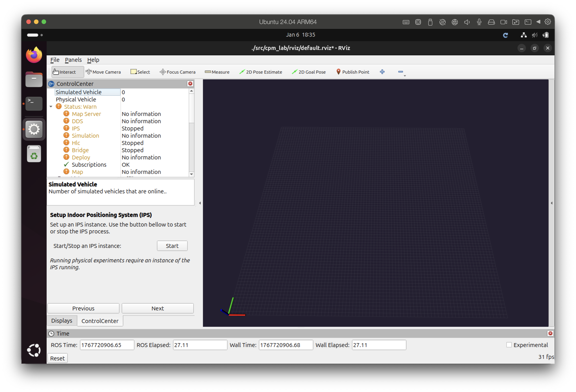Open the Trash from the dock
The height and width of the screenshot is (392, 576).
(x=34, y=154)
